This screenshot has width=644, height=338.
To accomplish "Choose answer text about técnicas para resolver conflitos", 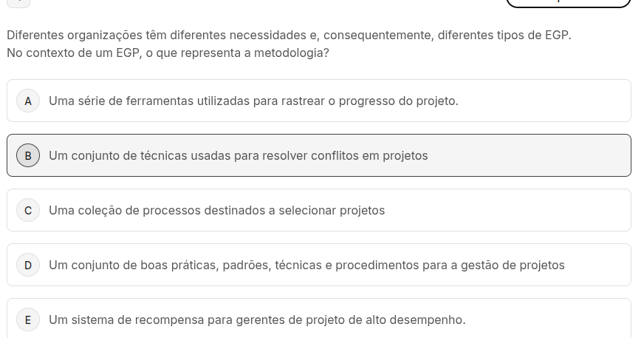I will click(x=239, y=155).
